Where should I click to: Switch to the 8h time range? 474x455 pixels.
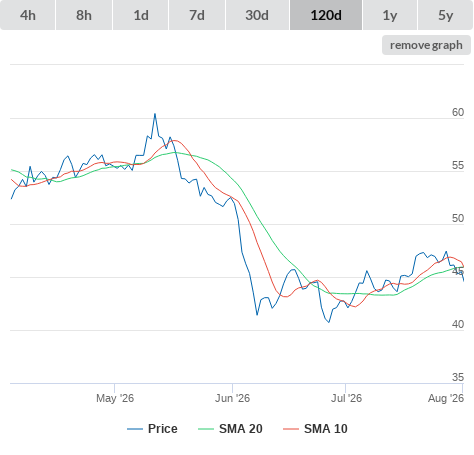tap(84, 15)
